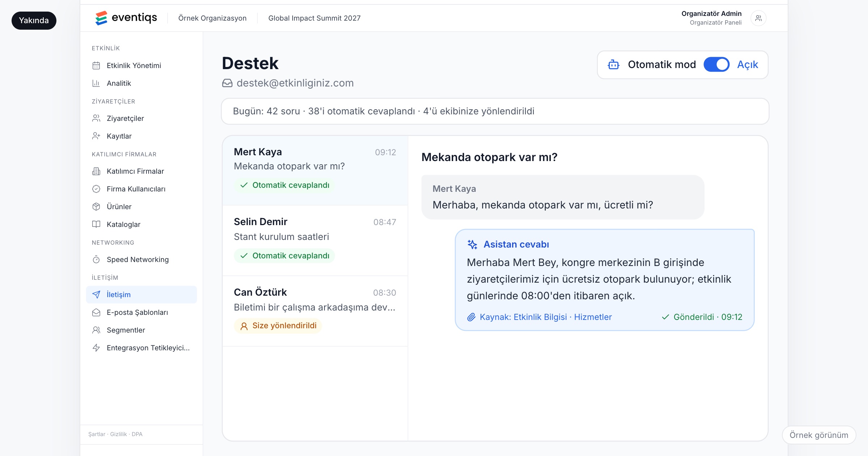This screenshot has height=456, width=868.
Task: Click the Entegrasyon Tetikleyici lightning icon
Action: coord(96,348)
